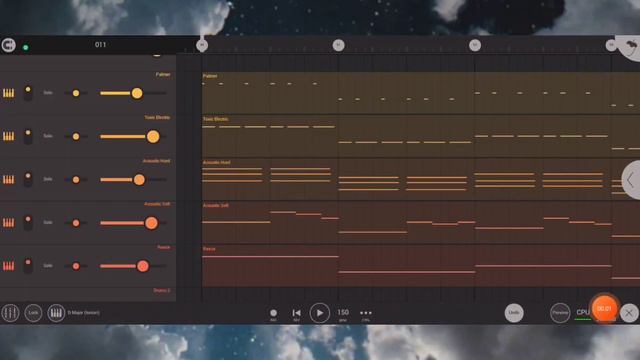Click the D Major scale label
640x360 pixels.
coord(83,313)
